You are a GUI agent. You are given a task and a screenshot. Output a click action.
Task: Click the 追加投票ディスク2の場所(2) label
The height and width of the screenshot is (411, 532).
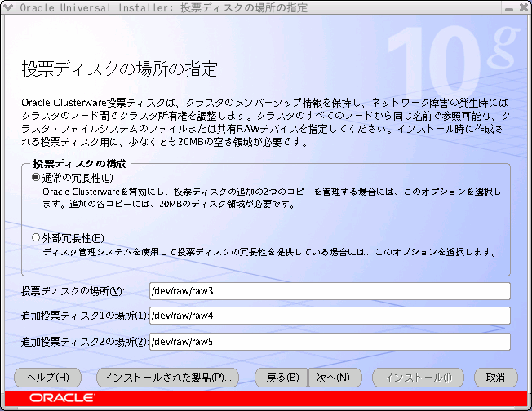[84, 342]
